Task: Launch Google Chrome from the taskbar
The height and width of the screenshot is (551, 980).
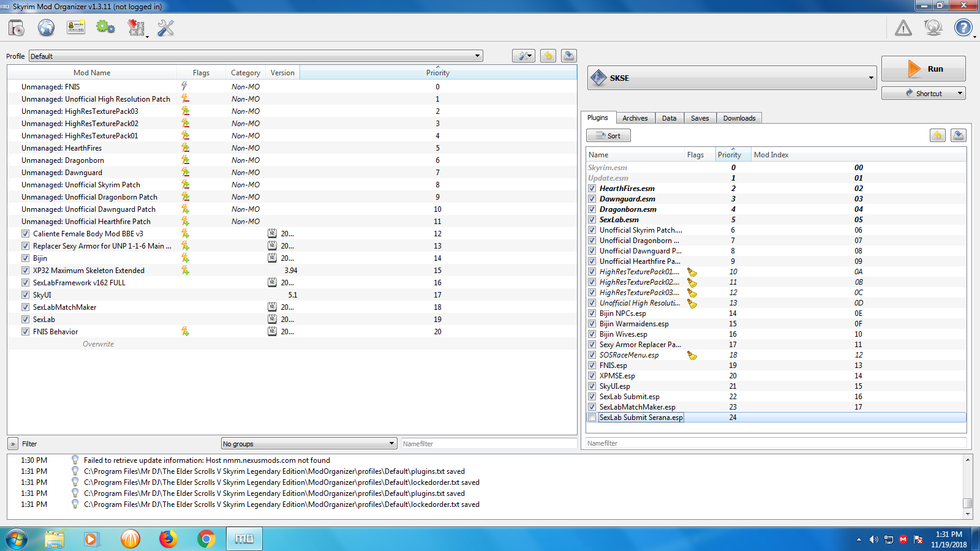Action: click(x=206, y=539)
